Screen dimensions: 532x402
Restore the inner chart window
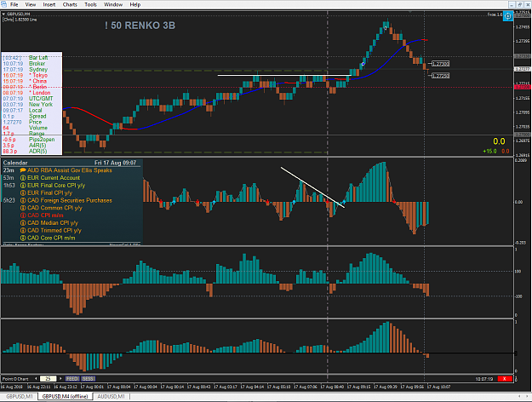519,4
